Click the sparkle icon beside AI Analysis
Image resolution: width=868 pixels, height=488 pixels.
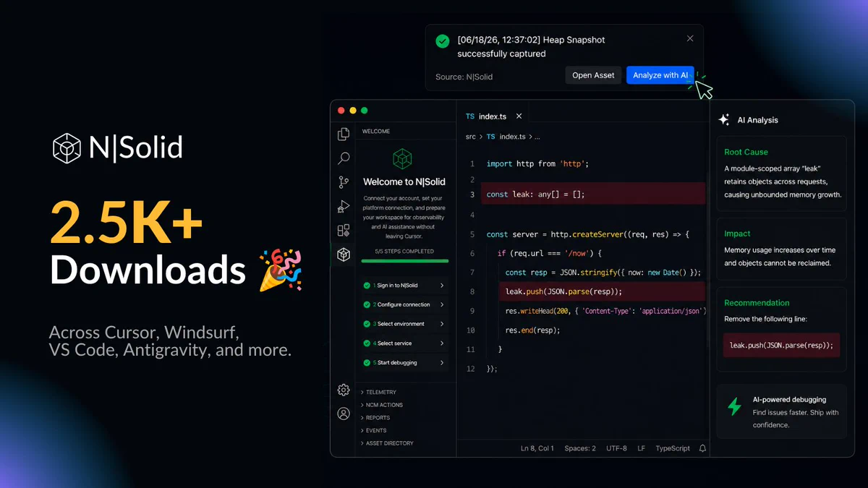(x=724, y=120)
